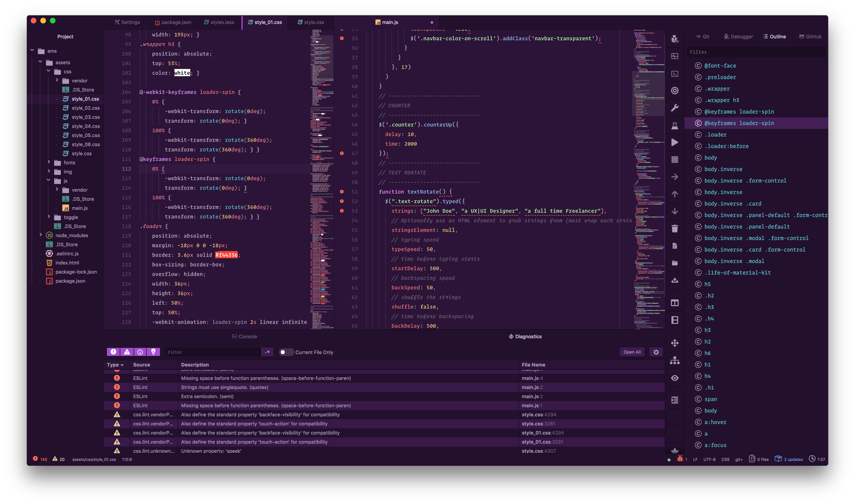
Task: Click the wrench build tool icon
Action: click(x=675, y=108)
